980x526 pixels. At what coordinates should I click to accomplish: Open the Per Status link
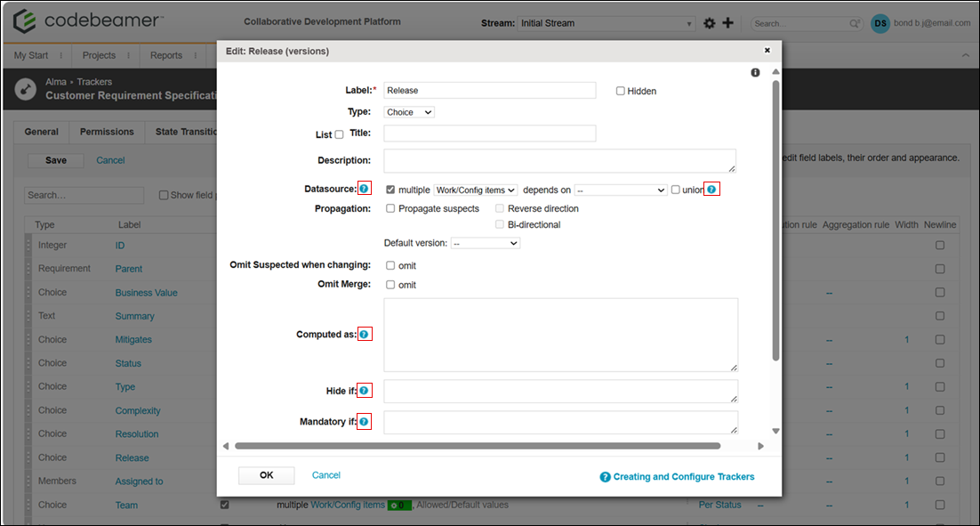[719, 505]
